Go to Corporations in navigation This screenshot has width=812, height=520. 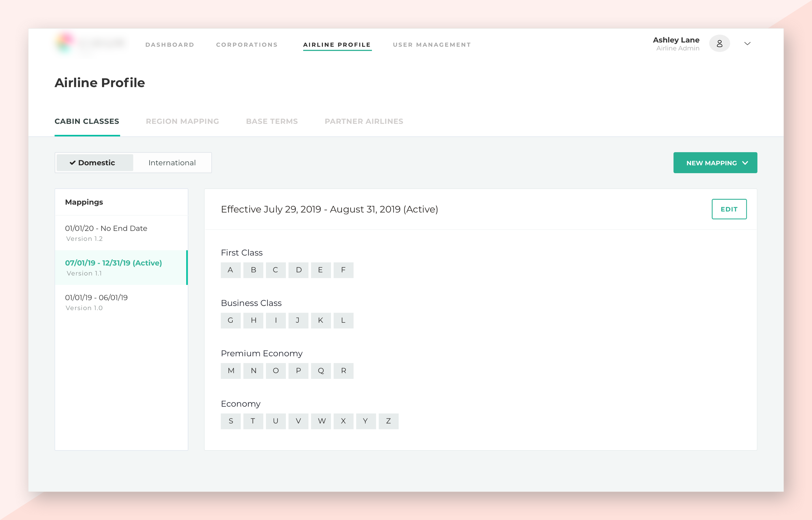(247, 44)
